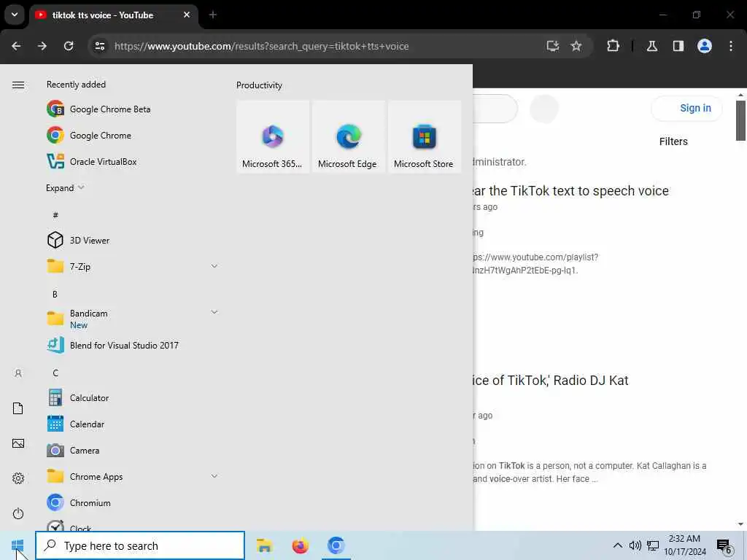Toggle the Start menu hamburger icon
The height and width of the screenshot is (560, 747).
pyautogui.click(x=18, y=85)
